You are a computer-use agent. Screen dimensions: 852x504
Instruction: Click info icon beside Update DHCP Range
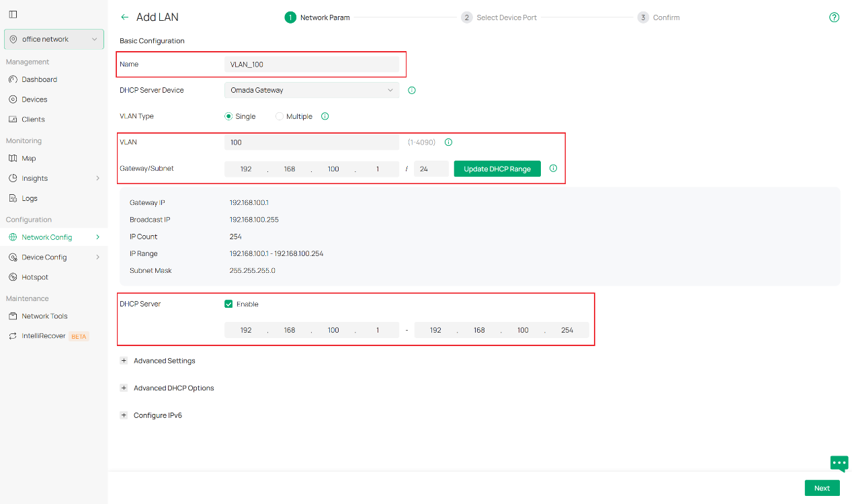tap(553, 169)
